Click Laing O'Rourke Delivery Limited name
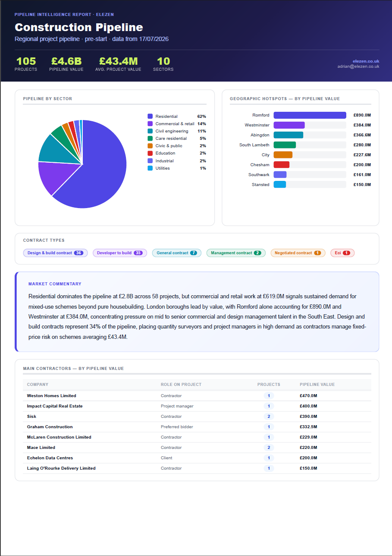The height and width of the screenshot is (556, 392). tap(61, 468)
